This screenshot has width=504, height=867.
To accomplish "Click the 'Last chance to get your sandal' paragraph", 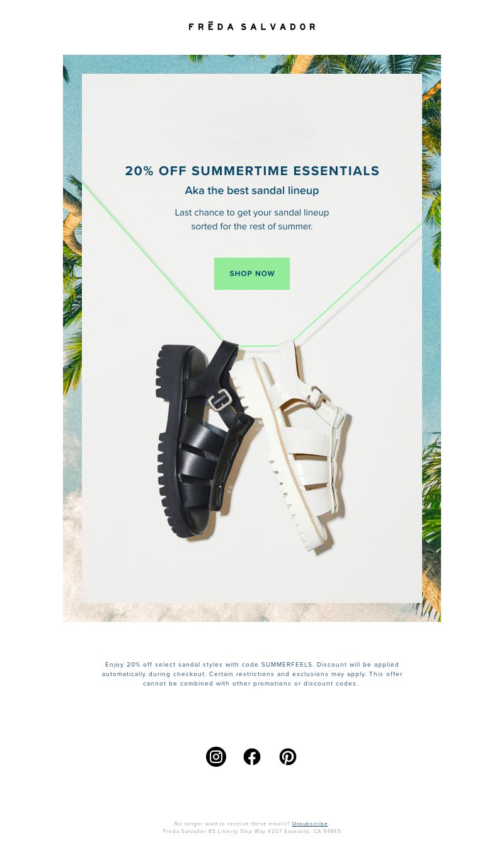I will pyautogui.click(x=252, y=219).
